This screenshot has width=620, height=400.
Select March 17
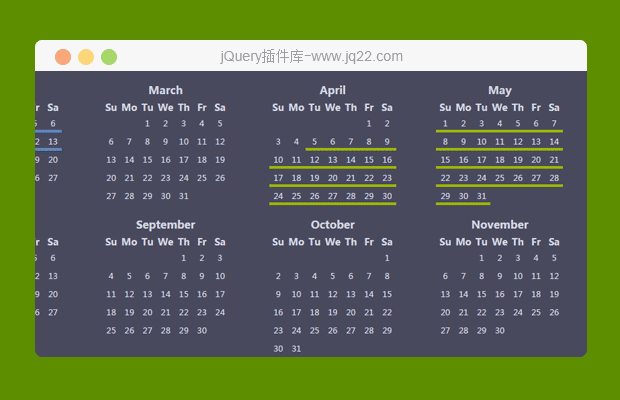coord(183,160)
